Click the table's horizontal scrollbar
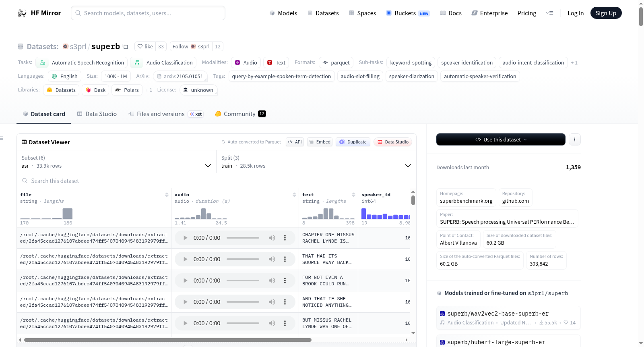Image resolution: width=644 pixels, height=347 pixels. [x=168, y=340]
